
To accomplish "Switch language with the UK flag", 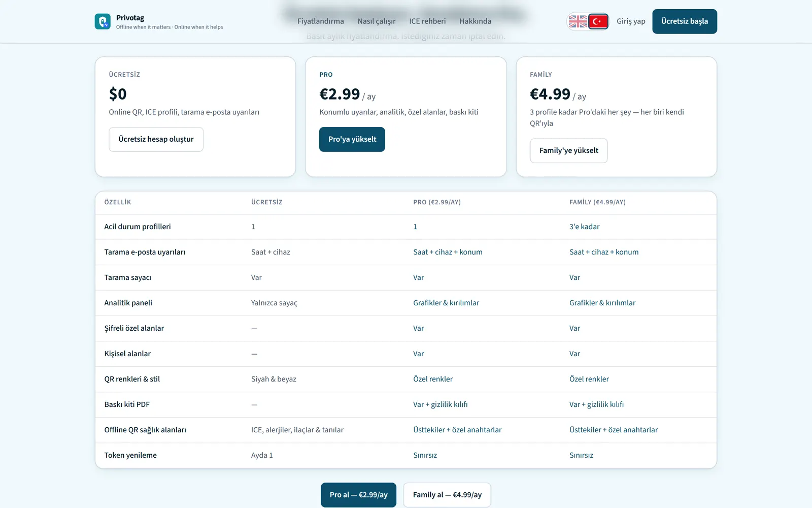I will tap(578, 21).
